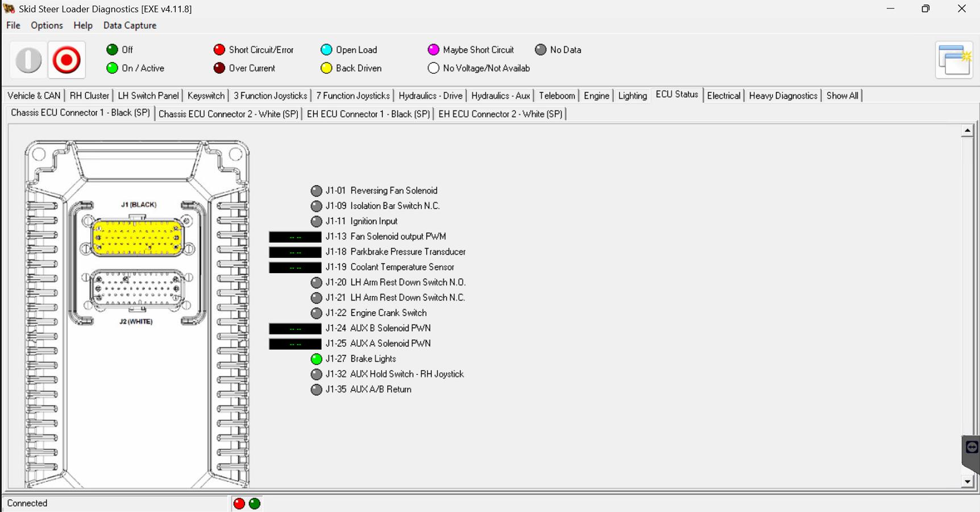Click the cyan Open Load legend dot
The image size is (980, 512).
(326, 49)
